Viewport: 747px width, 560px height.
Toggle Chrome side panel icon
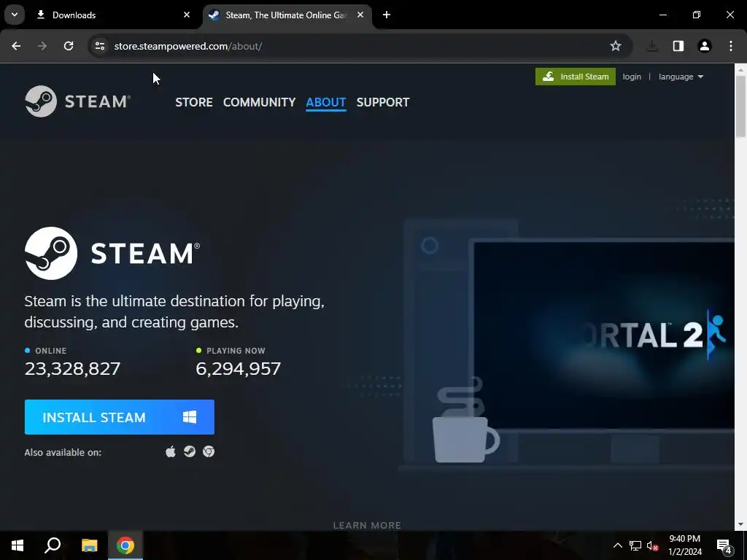[x=678, y=46]
